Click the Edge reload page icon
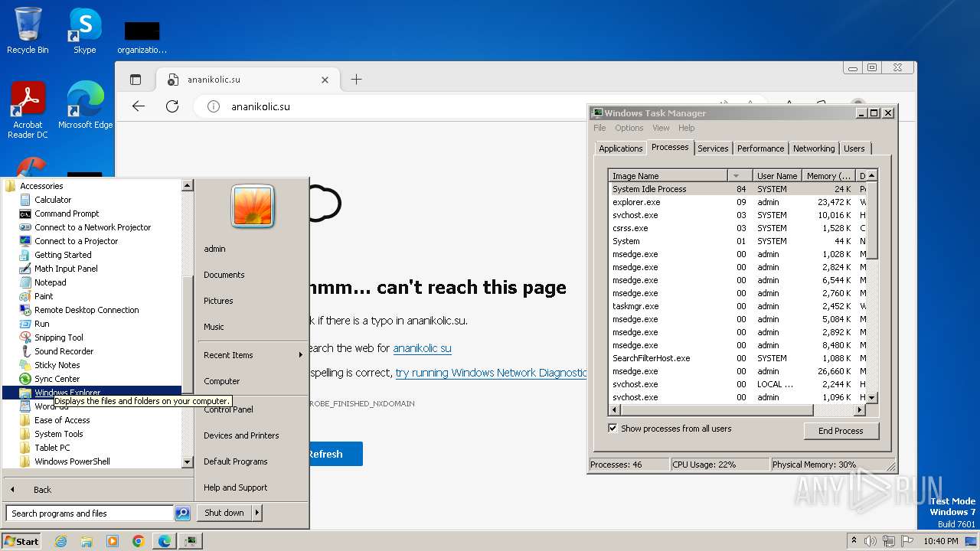Image resolution: width=980 pixels, height=551 pixels. point(172,106)
